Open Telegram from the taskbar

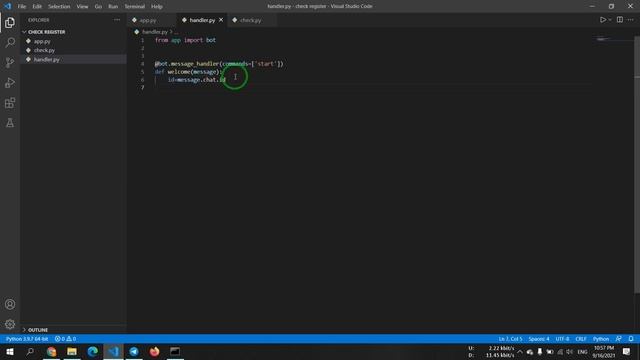pos(134,351)
